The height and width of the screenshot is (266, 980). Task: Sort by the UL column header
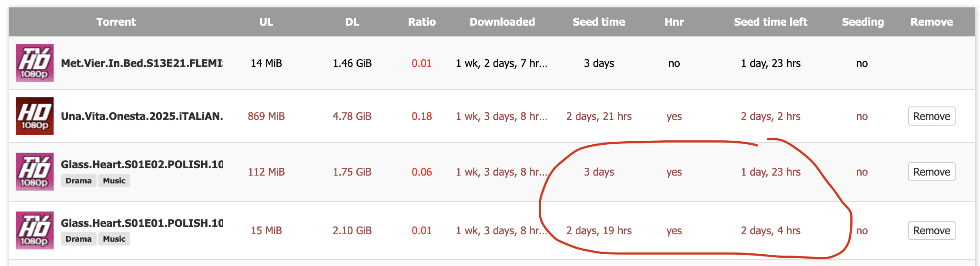[x=266, y=22]
